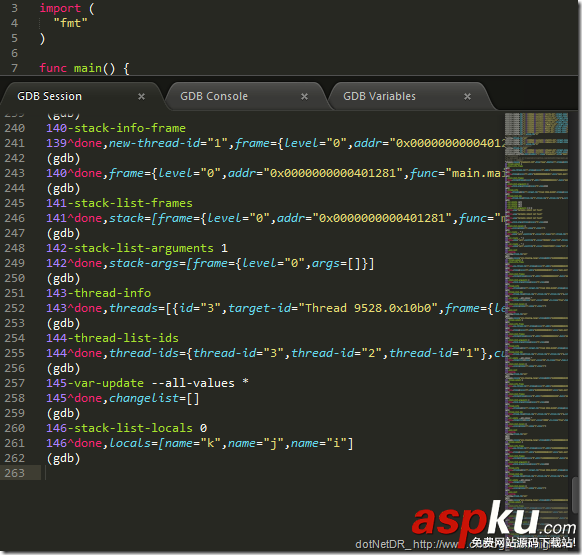
Task: Click the 139^done,new-thread-id line
Action: pos(275,143)
